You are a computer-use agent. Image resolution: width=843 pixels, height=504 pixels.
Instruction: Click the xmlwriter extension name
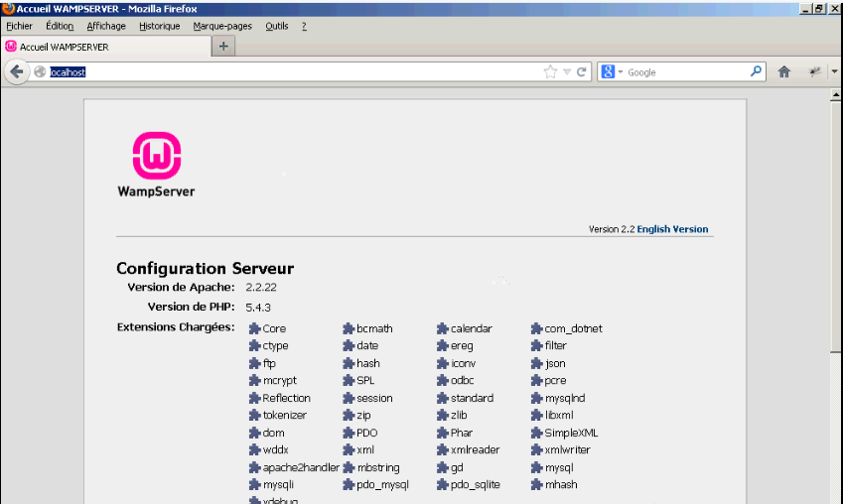click(x=567, y=449)
